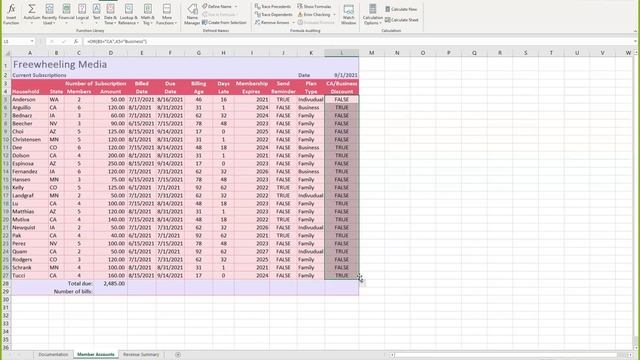The image size is (640, 360).
Task: Click Create from Selection
Action: tap(224, 22)
